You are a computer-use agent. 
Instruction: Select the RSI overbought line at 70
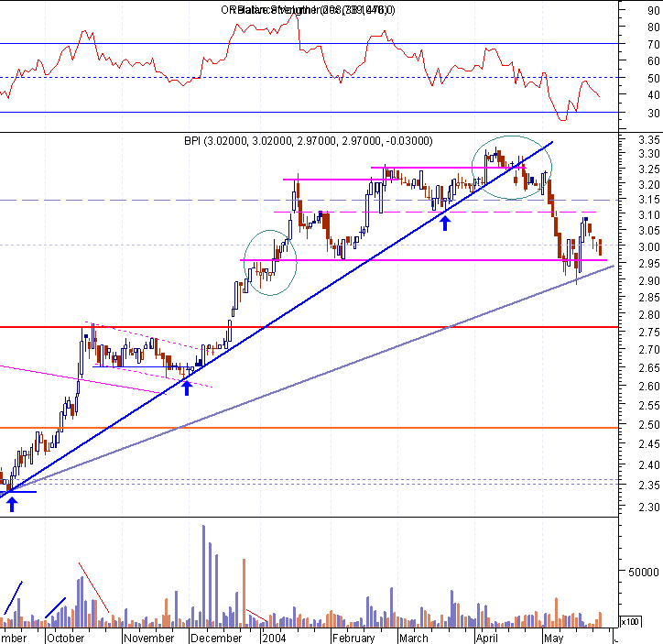[x=309, y=44]
